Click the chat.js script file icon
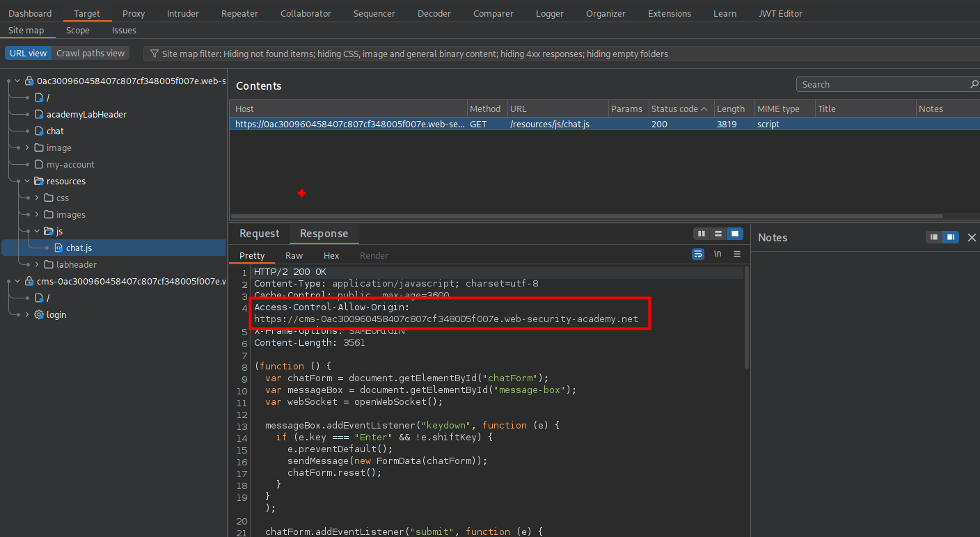Screen dimensions: 980x537 (x=58, y=248)
